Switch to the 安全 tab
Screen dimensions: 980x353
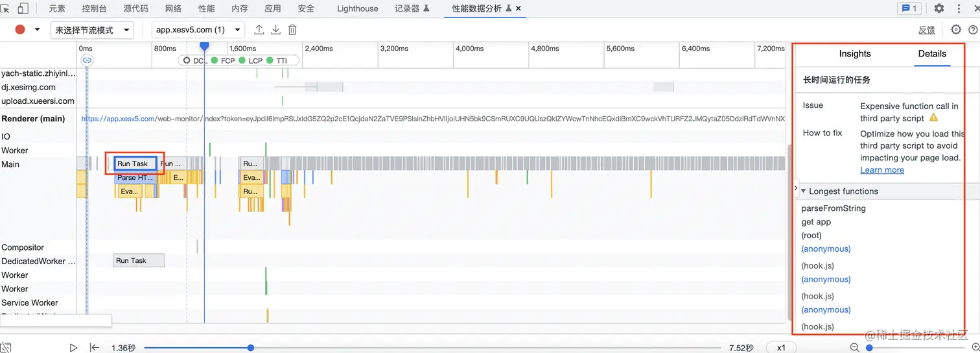306,8
